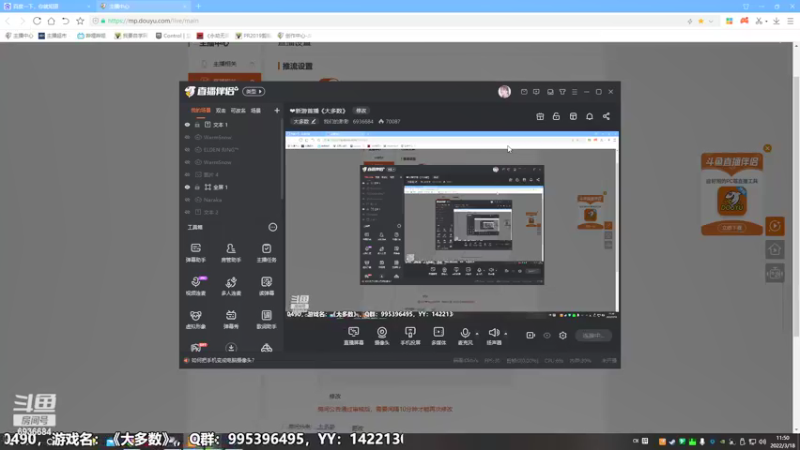
Task: Select the 全屏 1 source row
Action: 232,187
